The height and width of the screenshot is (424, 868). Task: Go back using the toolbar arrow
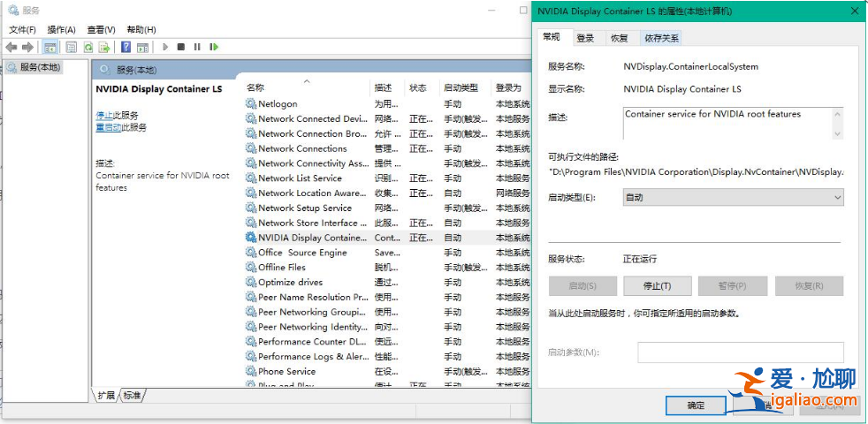click(x=11, y=47)
